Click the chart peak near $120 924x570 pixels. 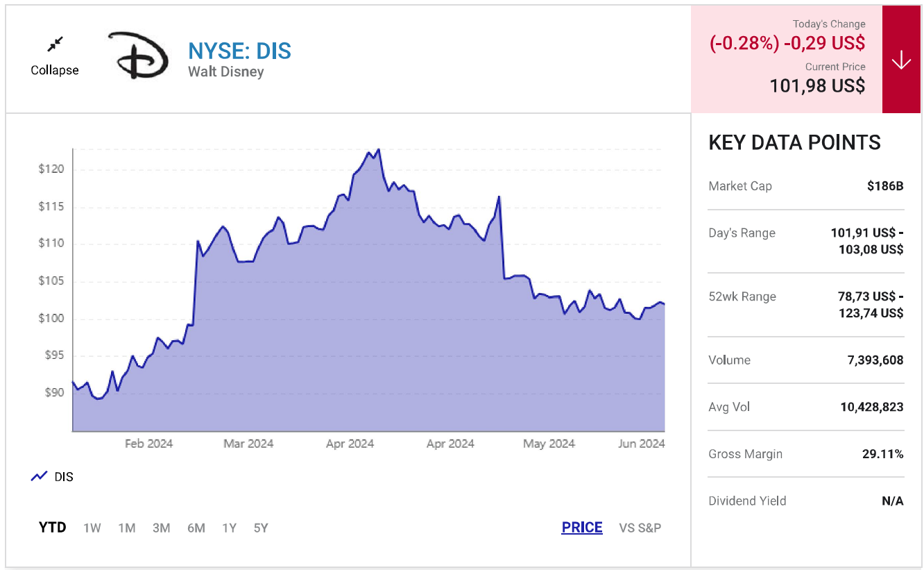point(377,150)
